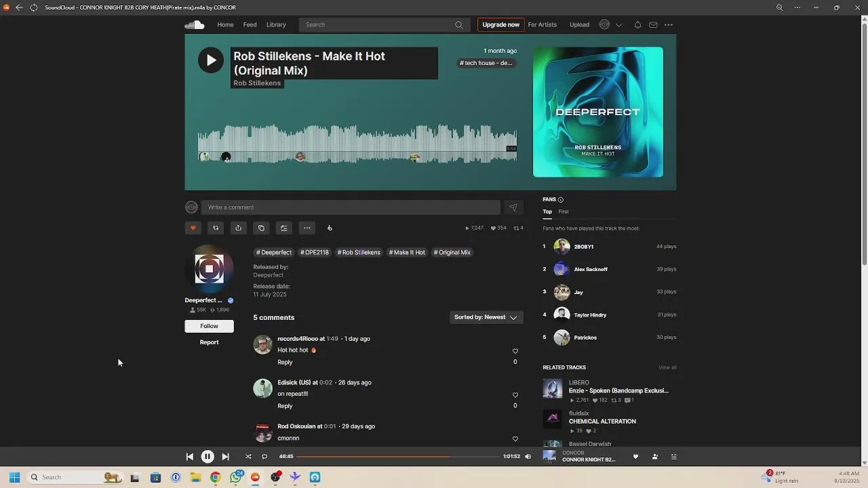The width and height of the screenshot is (868, 488).
Task: Open the Next up queue in player
Action: pos(673,457)
